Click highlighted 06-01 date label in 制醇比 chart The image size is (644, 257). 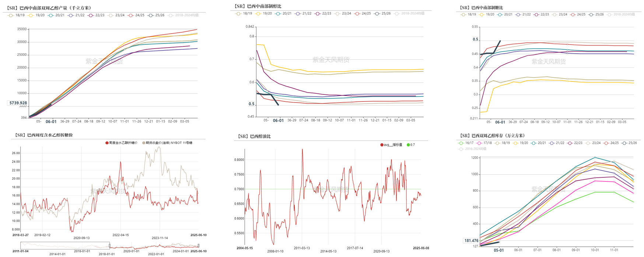pyautogui.click(x=278, y=121)
